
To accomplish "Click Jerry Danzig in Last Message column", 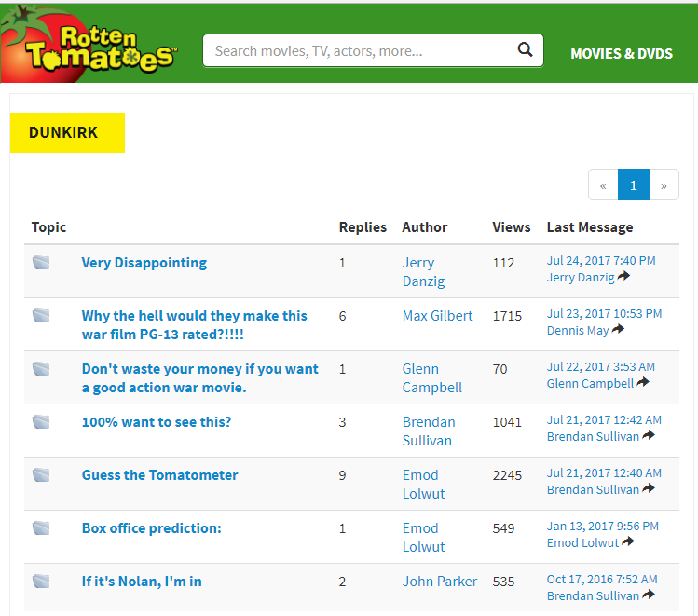I will [x=581, y=278].
